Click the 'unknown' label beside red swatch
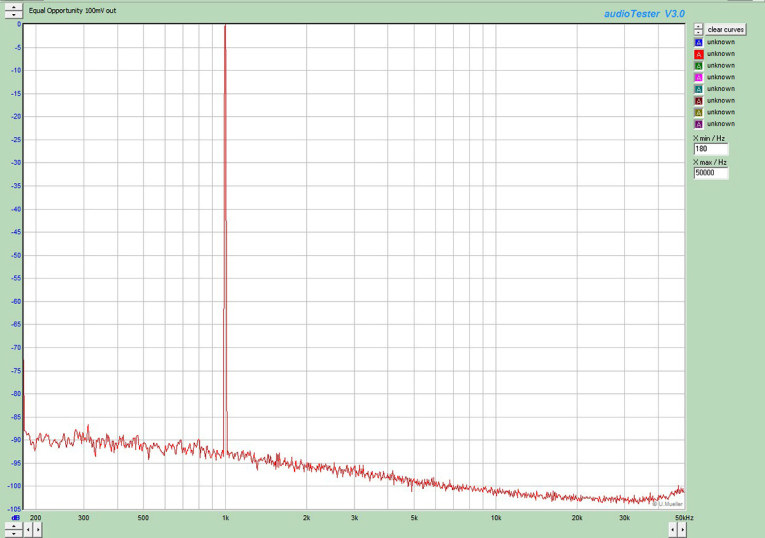The image size is (765, 538). tap(721, 54)
